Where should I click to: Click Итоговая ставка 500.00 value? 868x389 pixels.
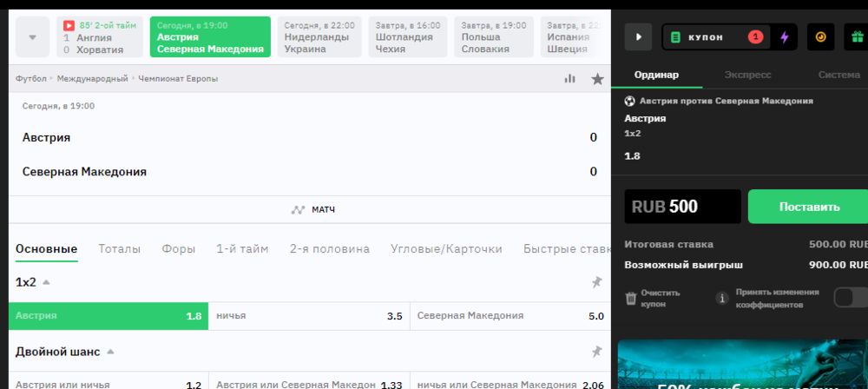838,244
